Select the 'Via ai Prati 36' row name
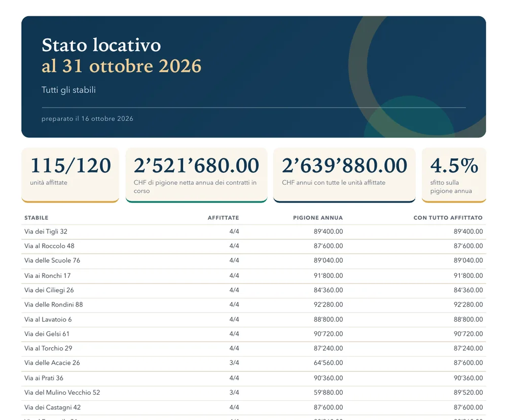 click(44, 378)
